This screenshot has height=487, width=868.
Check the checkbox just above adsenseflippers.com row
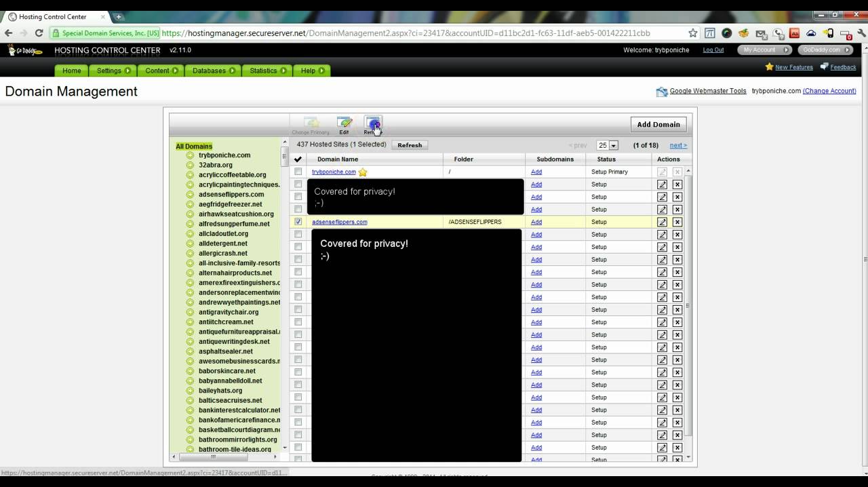pyautogui.click(x=298, y=210)
